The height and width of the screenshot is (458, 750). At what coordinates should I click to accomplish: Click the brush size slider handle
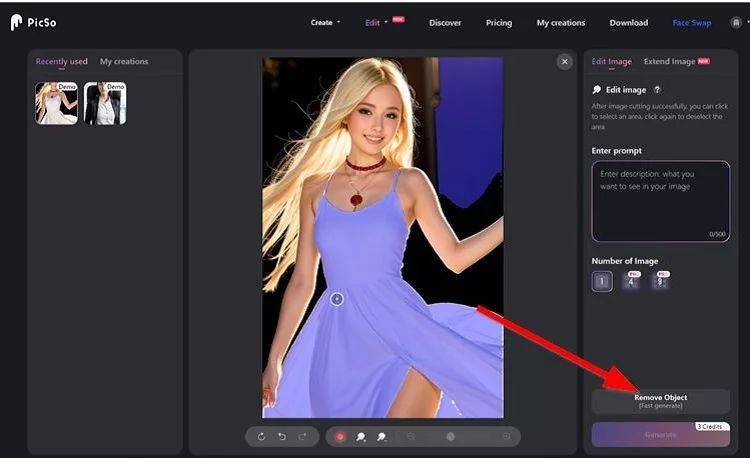(450, 436)
